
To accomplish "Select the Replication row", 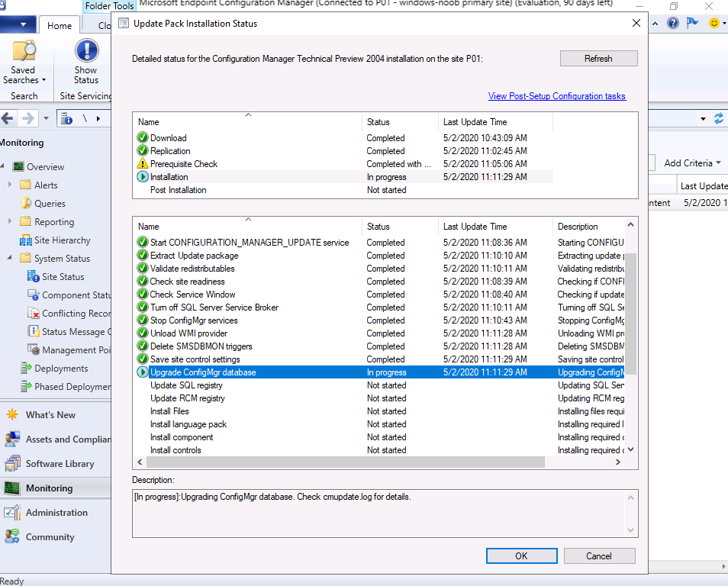I will coord(344,151).
